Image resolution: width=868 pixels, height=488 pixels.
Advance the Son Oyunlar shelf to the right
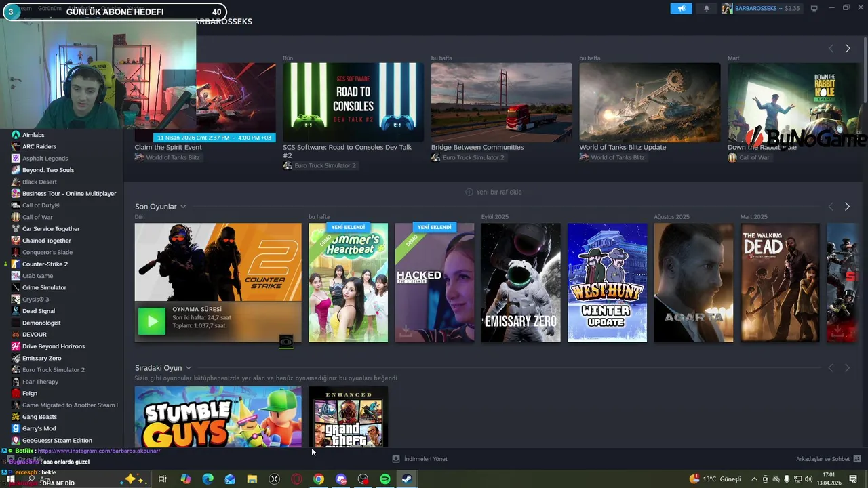(847, 207)
